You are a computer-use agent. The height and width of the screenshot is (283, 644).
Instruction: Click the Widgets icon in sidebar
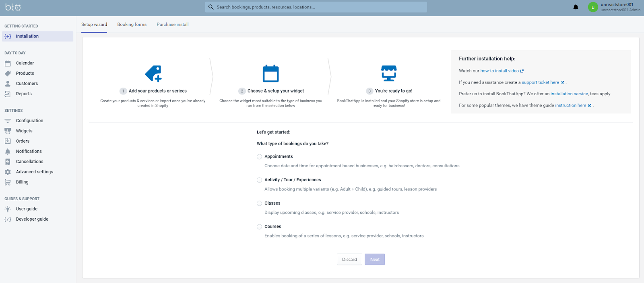pyautogui.click(x=8, y=131)
